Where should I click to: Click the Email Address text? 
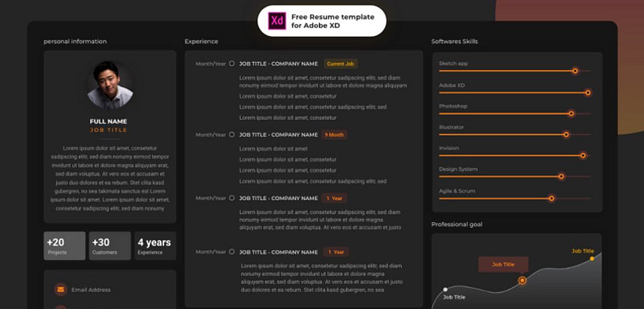coord(91,290)
